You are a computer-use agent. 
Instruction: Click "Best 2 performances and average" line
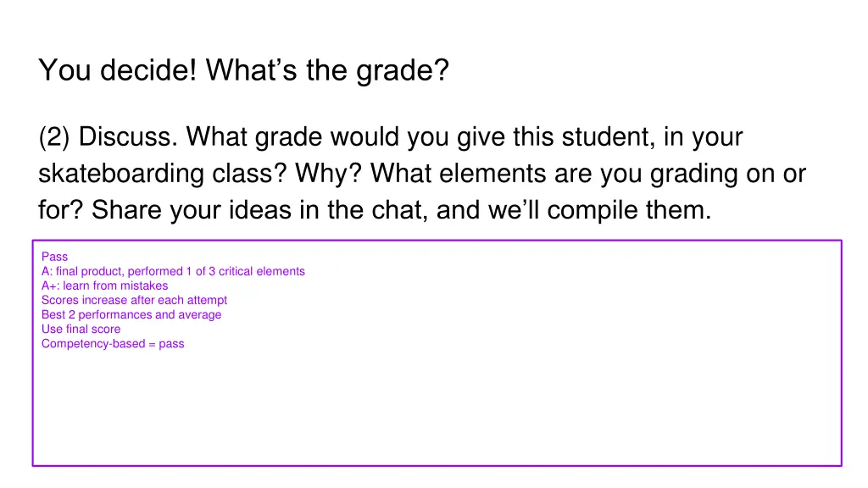tap(131, 314)
